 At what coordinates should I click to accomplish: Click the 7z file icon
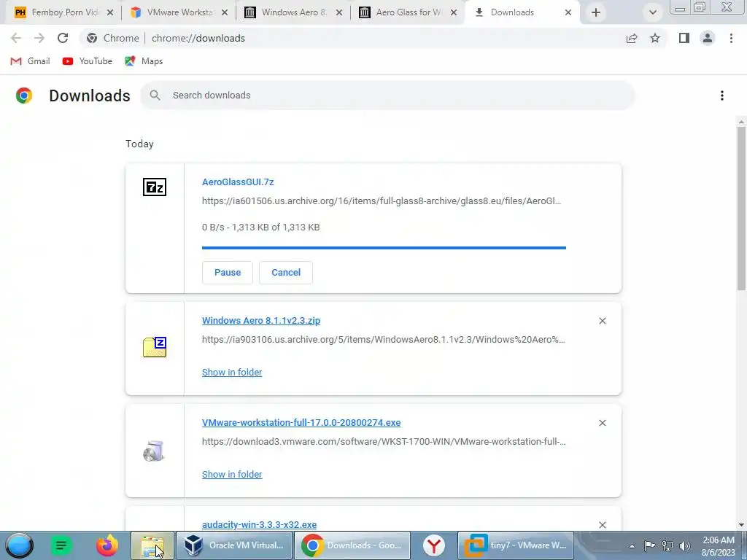tap(155, 187)
